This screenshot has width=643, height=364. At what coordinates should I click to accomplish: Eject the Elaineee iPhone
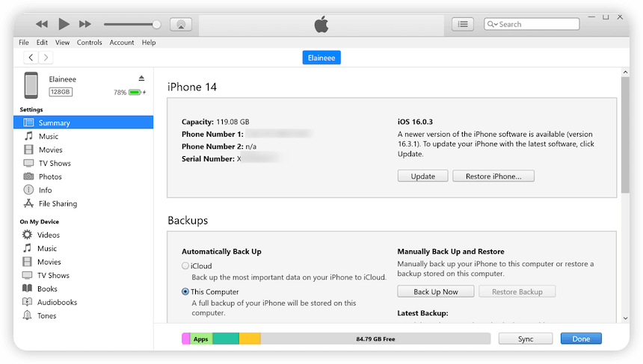click(x=141, y=78)
